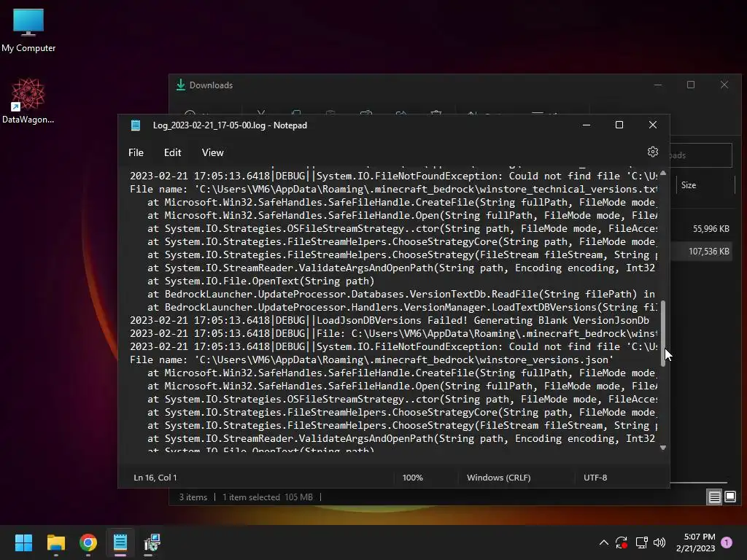747x560 pixels.
Task: Open My Computer desktop icon
Action: 28,31
